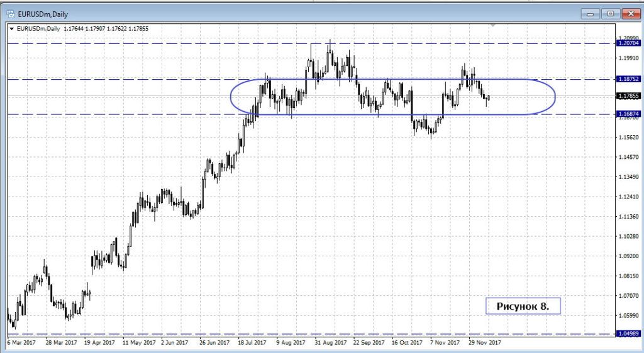The height and width of the screenshot is (353, 644).
Task: Click the 31 Aug 2017 date label
Action: pos(330,343)
